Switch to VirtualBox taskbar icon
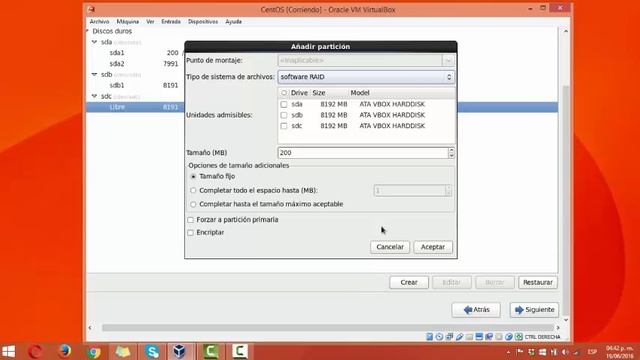The width and height of the screenshot is (640, 360). click(x=179, y=351)
